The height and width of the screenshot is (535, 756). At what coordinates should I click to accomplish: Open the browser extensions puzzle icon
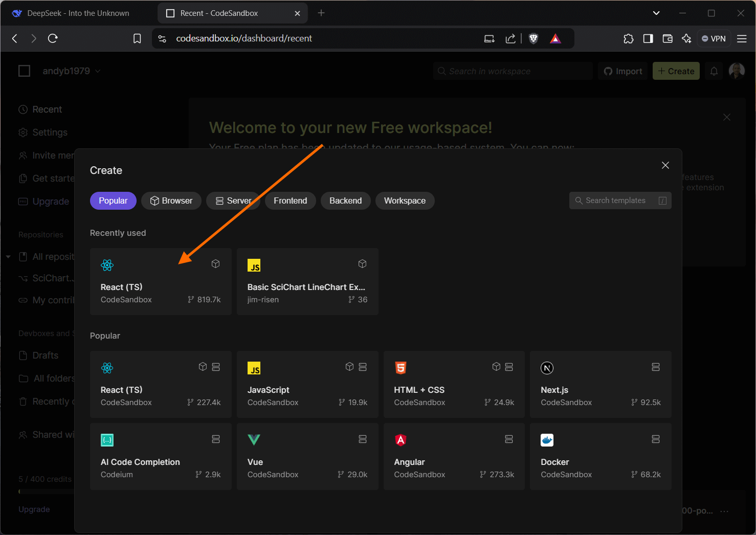click(x=628, y=38)
